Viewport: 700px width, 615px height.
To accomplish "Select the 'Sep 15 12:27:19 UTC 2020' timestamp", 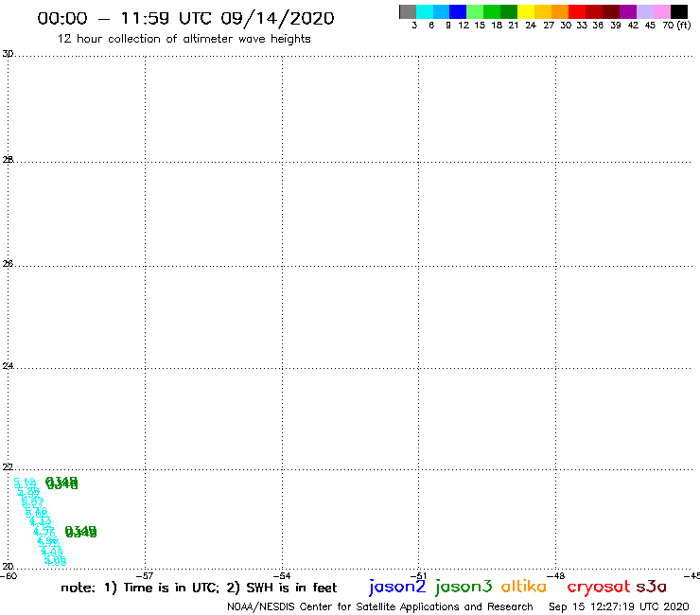I will 619,607.
